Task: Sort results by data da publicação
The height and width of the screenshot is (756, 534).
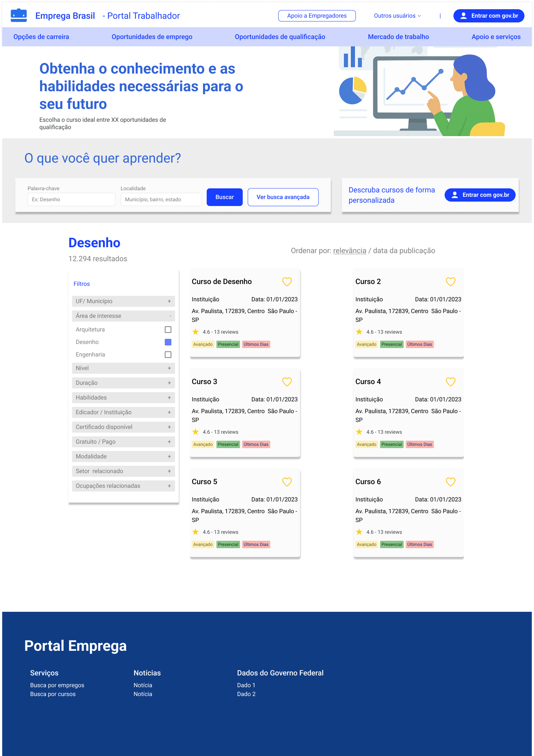Action: pyautogui.click(x=404, y=251)
